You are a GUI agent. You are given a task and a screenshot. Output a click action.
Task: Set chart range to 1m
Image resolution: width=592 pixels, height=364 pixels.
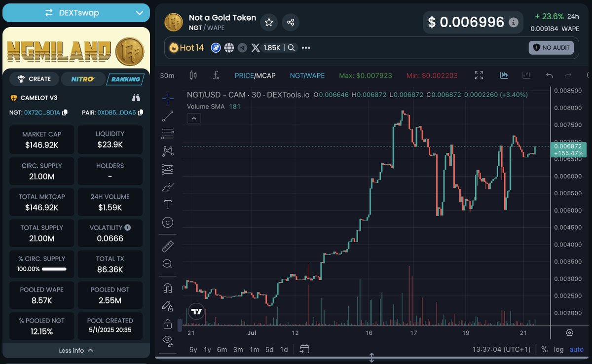click(254, 349)
